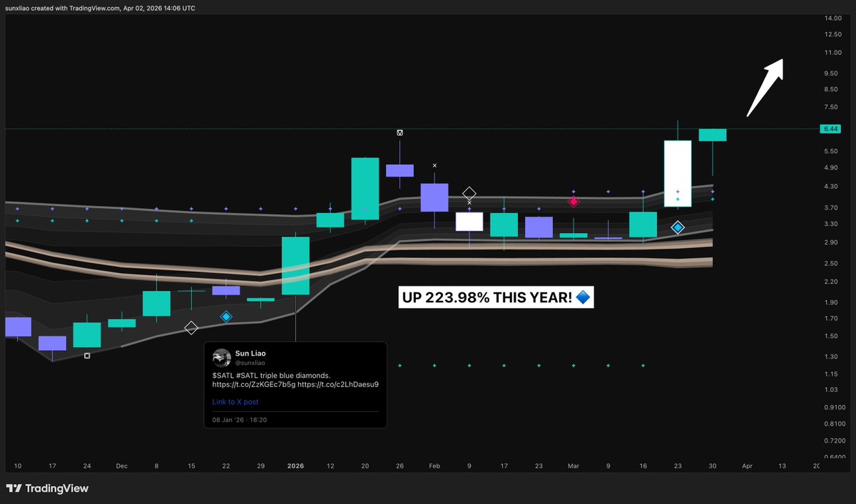Click the x marker above the early February candle
The image size is (856, 504).
click(x=434, y=165)
